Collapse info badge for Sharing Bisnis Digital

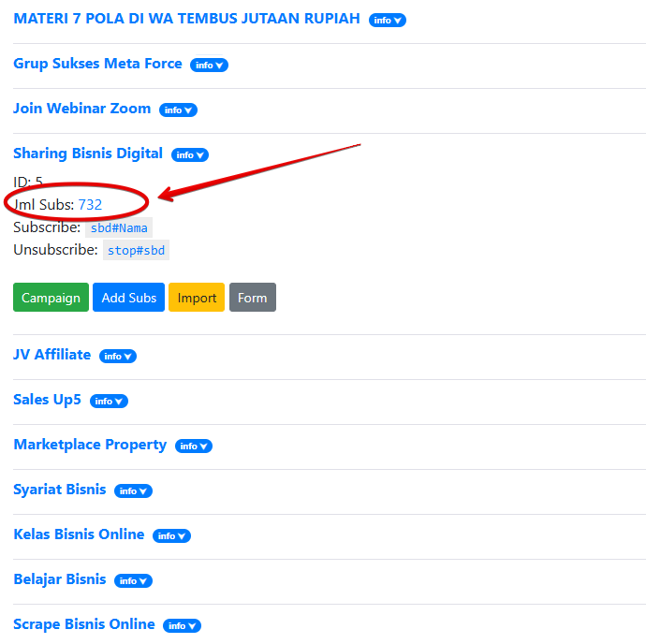tap(189, 155)
